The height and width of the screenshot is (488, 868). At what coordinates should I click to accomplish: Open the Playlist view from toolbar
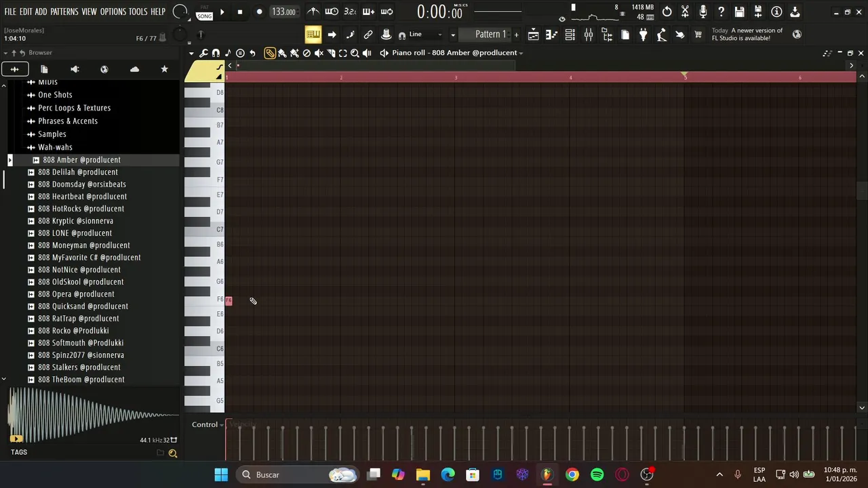[534, 35]
